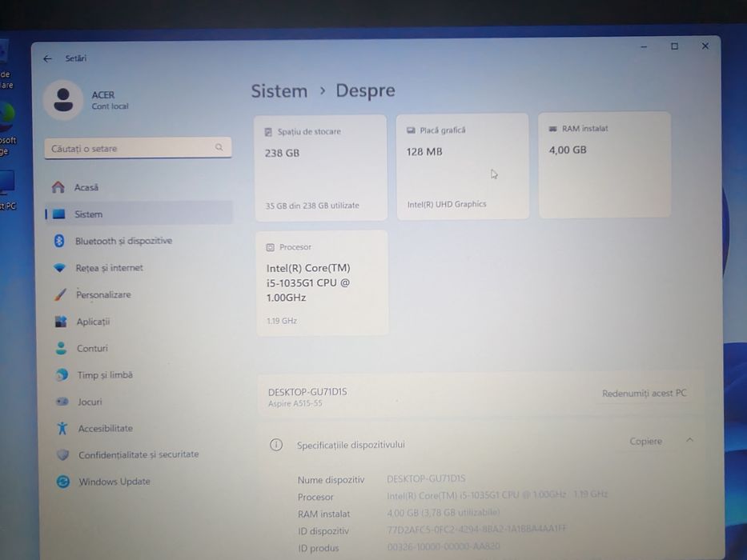This screenshot has width=747, height=560.
Task: Focus the Căutați o setare search box
Action: [x=139, y=148]
